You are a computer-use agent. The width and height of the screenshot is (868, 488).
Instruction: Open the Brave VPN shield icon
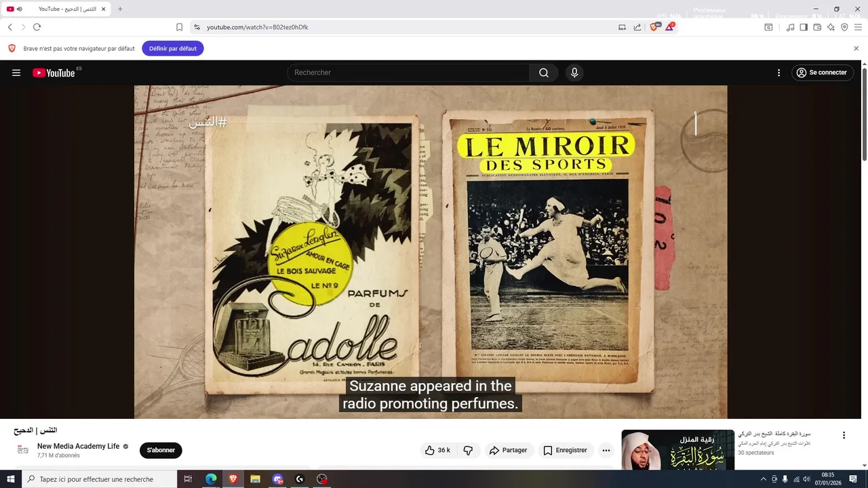pos(844,27)
